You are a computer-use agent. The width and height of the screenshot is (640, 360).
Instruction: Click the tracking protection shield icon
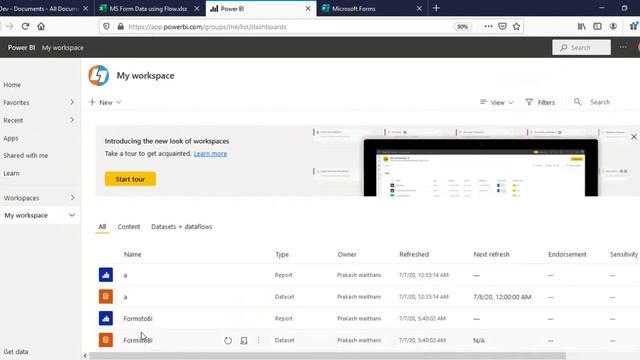(x=106, y=27)
